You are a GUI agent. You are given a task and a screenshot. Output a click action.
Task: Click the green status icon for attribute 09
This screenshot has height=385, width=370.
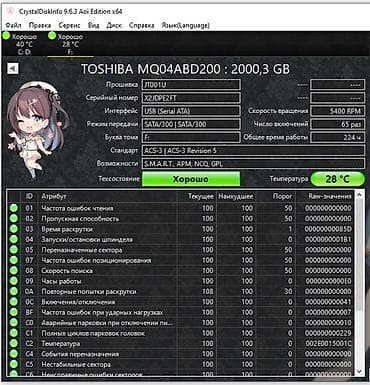(14, 281)
